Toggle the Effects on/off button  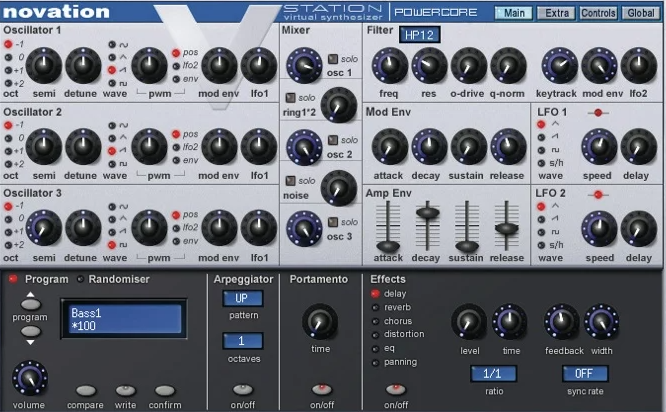(x=396, y=389)
